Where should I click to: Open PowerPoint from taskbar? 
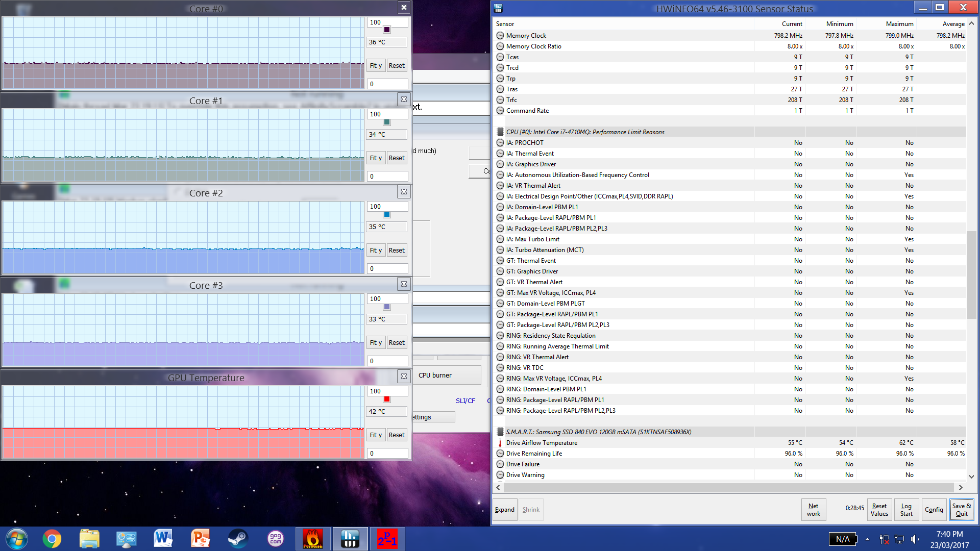click(x=200, y=539)
